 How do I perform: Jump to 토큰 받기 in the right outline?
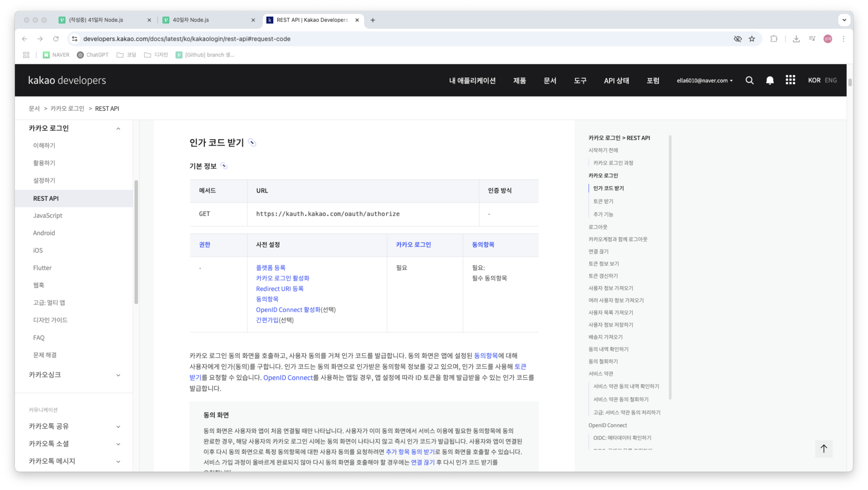(603, 201)
